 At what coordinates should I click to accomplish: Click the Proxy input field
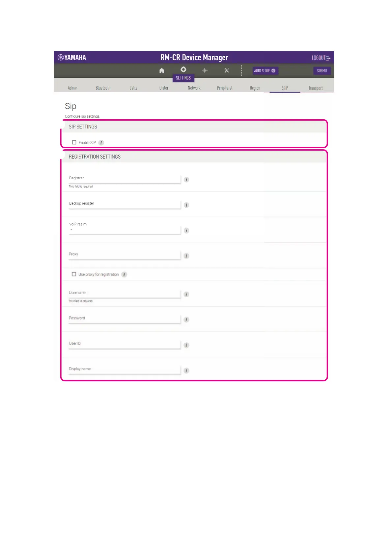[125, 255]
